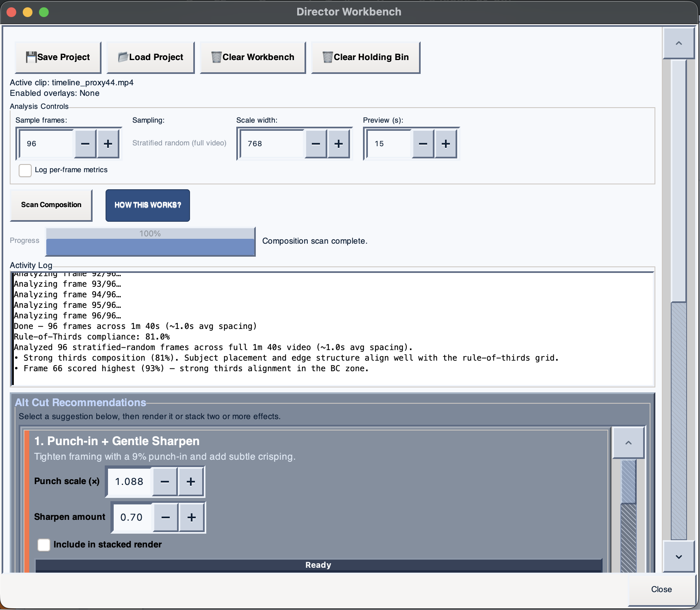The height and width of the screenshot is (610, 700).
Task: Increase Sample frames with plus button
Action: click(x=108, y=144)
